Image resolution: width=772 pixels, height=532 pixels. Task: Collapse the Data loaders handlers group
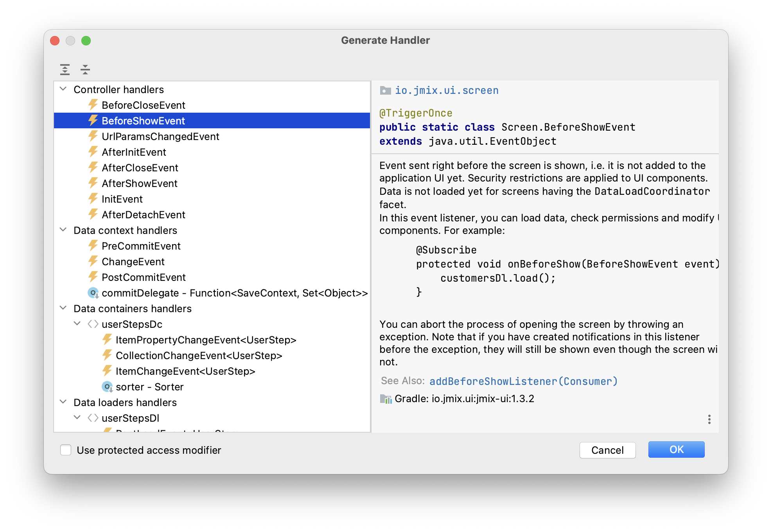(63, 402)
